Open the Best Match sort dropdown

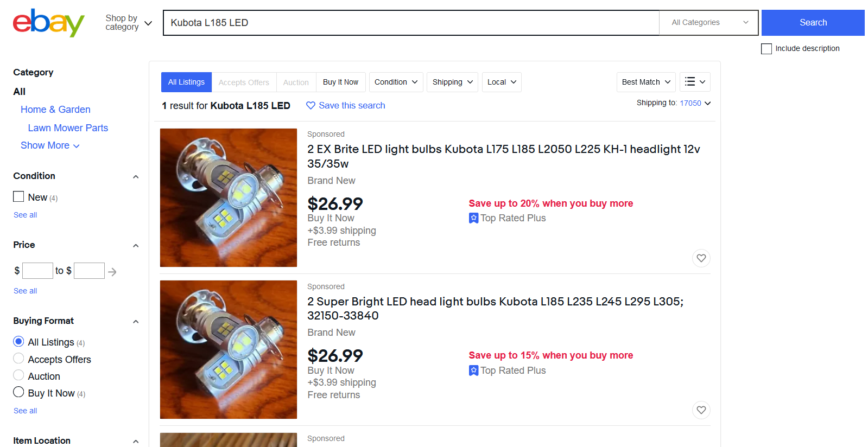[x=646, y=82]
